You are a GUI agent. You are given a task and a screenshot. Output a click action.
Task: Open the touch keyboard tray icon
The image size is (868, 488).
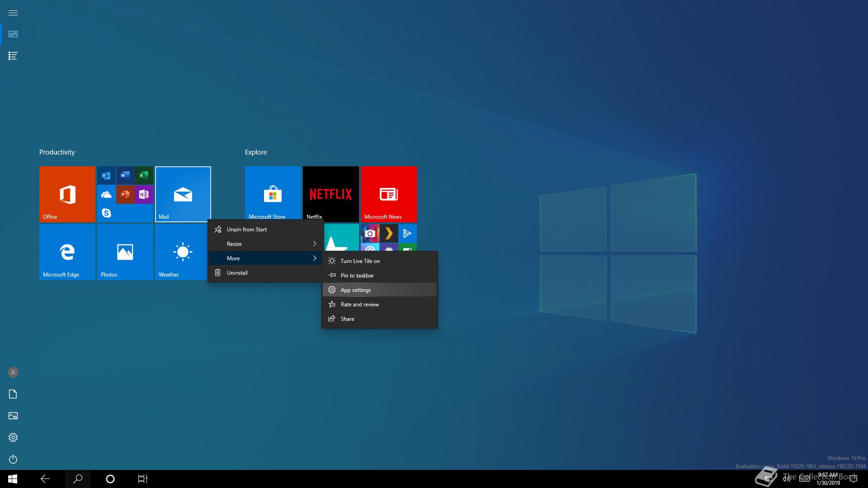pyautogui.click(x=804, y=479)
